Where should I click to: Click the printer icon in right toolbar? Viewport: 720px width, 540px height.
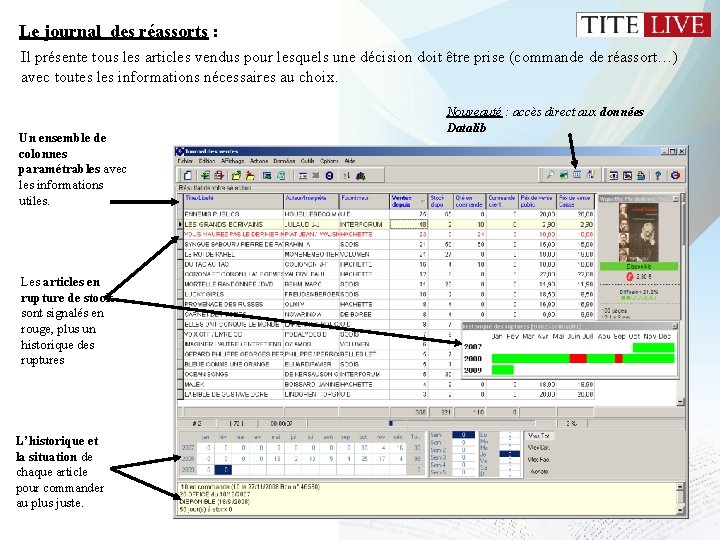pyautogui.click(x=641, y=175)
